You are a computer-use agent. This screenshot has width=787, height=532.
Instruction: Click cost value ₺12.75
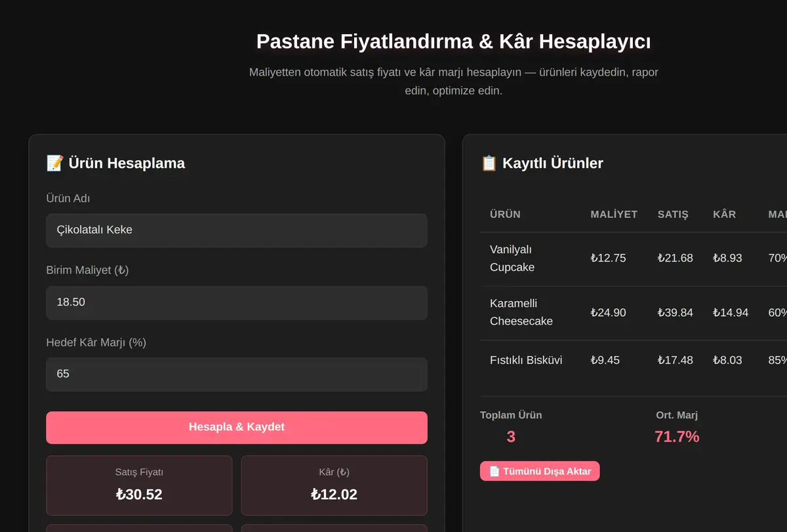click(608, 258)
